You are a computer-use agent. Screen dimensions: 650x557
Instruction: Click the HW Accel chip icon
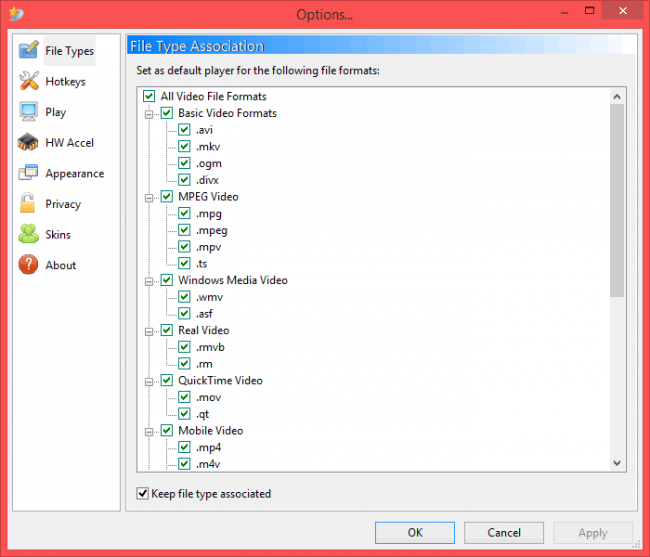click(x=28, y=142)
